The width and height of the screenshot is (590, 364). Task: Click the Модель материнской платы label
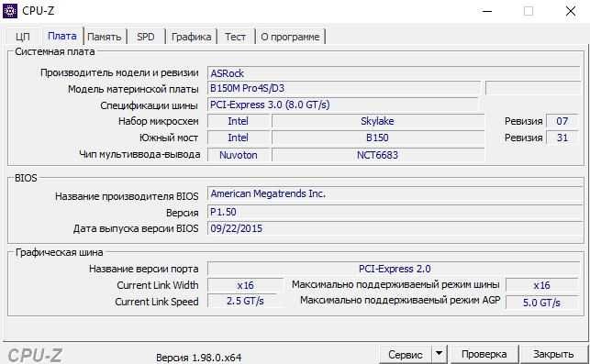click(x=133, y=90)
